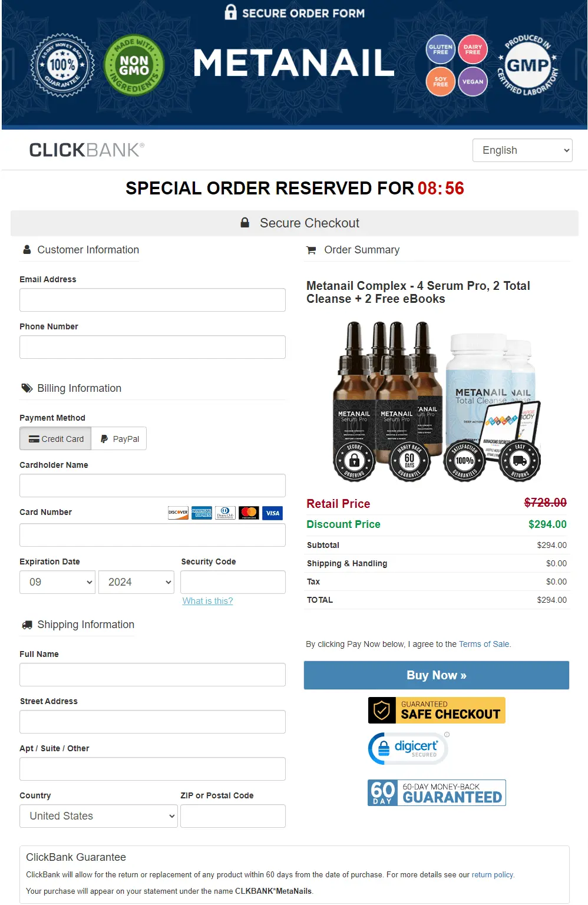Viewport: 588px width, 905px height.
Task: Select the Visa card icon
Action: click(x=272, y=513)
